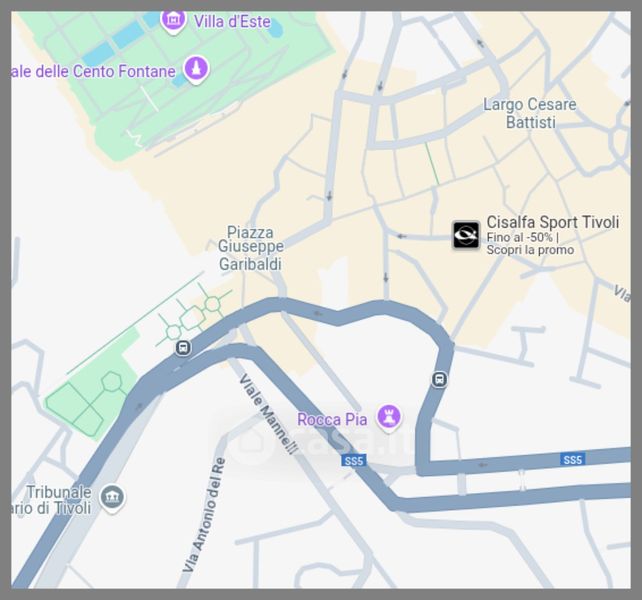
Task: Click the Villa d'Este museum pin icon
Action: click(x=173, y=21)
